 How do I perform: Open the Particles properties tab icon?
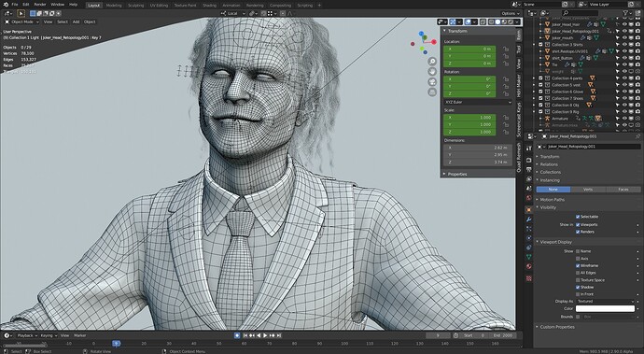529,229
